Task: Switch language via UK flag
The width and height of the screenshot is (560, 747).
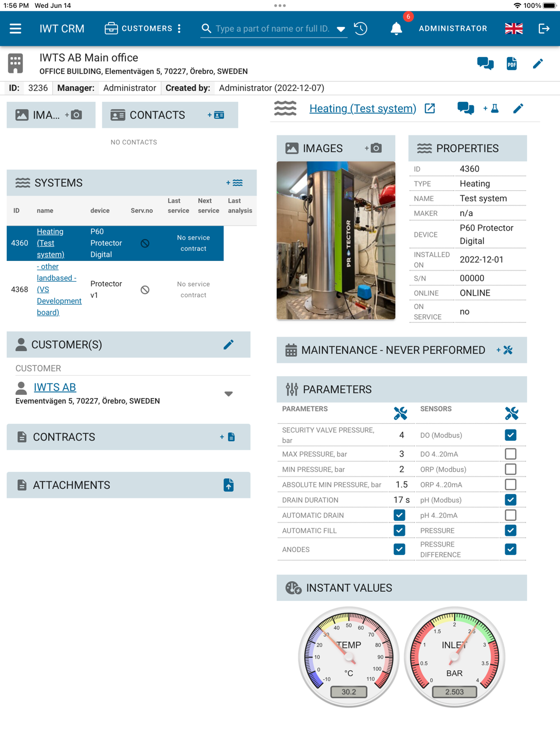Action: tap(514, 29)
